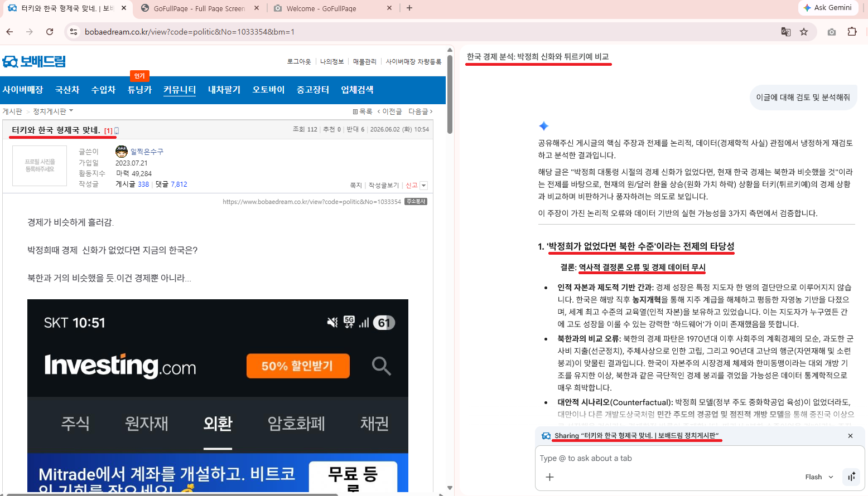
Task: Open site information icon in address bar
Action: coord(73,32)
